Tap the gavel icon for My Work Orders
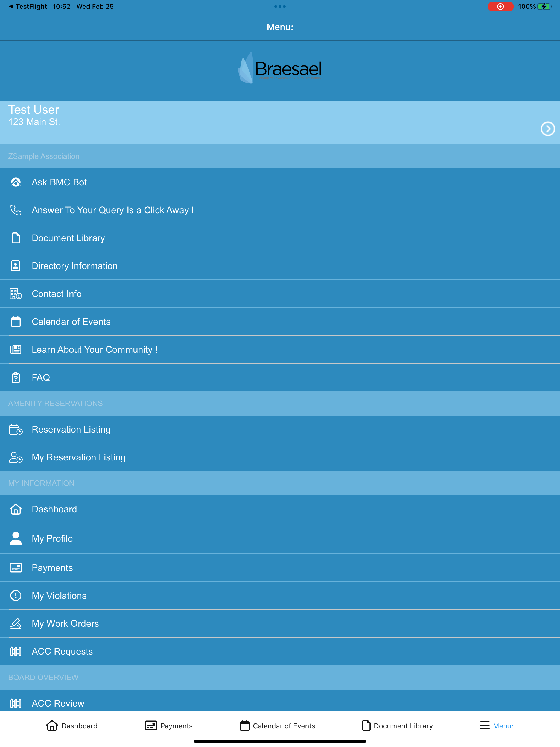The image size is (560, 747). point(16,623)
